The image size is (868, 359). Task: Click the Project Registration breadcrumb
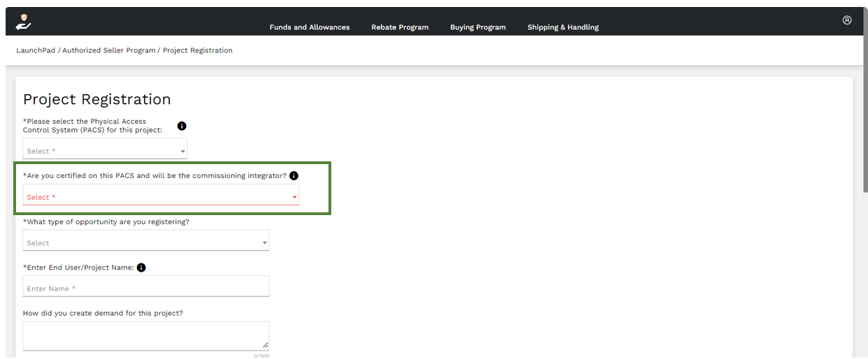click(198, 50)
